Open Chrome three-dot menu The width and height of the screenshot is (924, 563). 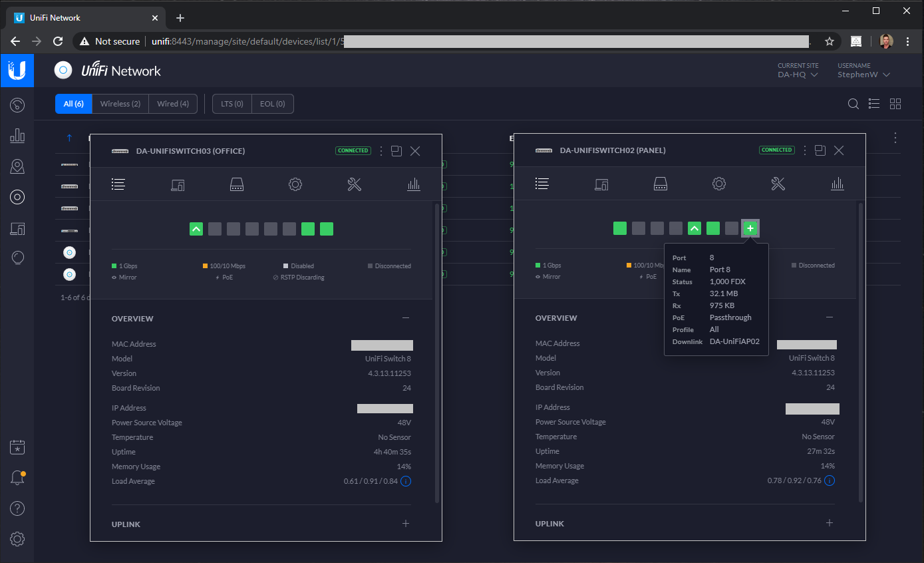909,41
